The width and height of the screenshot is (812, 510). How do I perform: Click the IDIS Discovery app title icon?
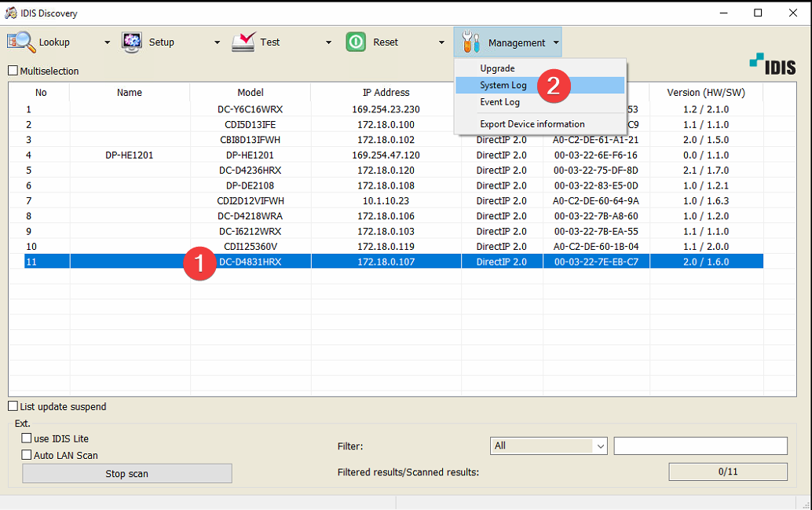point(10,13)
